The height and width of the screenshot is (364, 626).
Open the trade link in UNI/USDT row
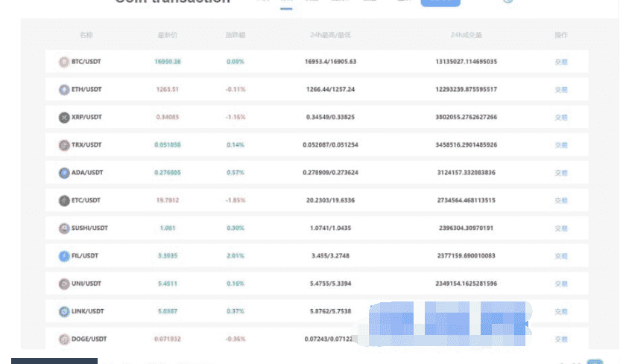561,284
